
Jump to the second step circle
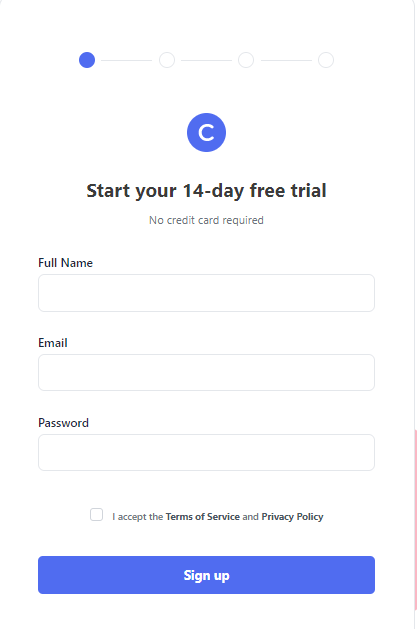coord(167,60)
